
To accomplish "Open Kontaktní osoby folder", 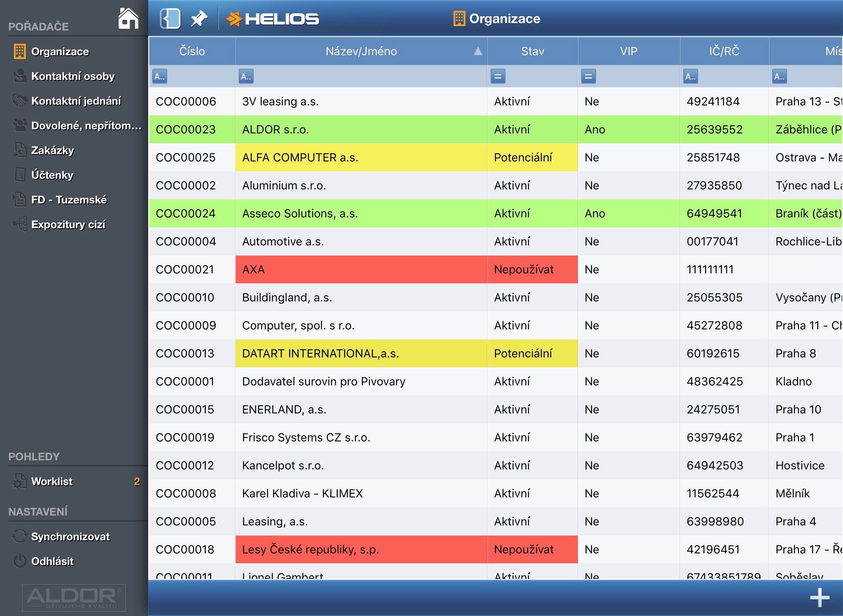I will click(74, 76).
